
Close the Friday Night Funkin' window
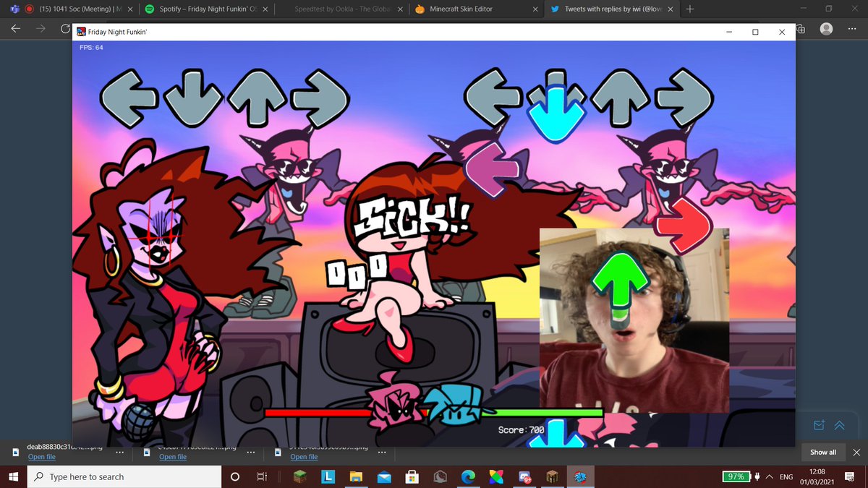pos(782,32)
